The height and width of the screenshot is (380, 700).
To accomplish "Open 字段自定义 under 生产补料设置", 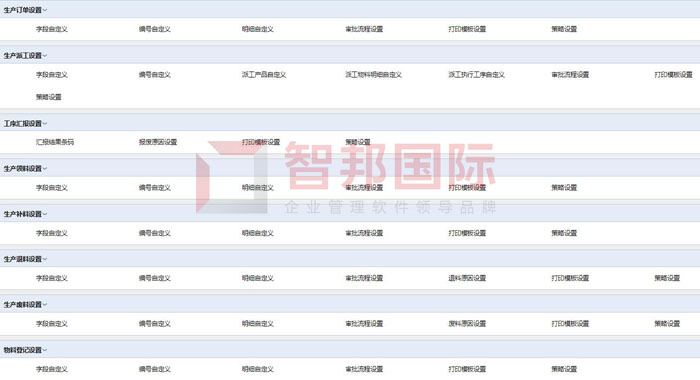I will point(52,233).
